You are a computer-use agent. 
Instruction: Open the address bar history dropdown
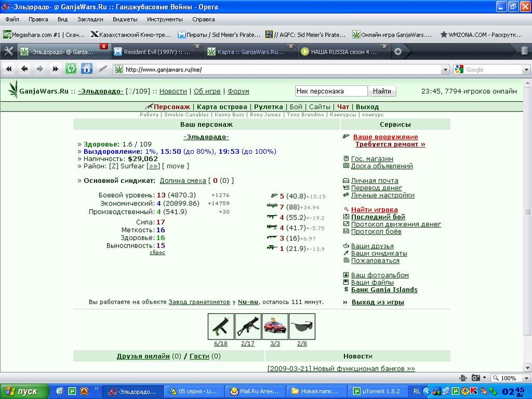pyautogui.click(x=445, y=70)
